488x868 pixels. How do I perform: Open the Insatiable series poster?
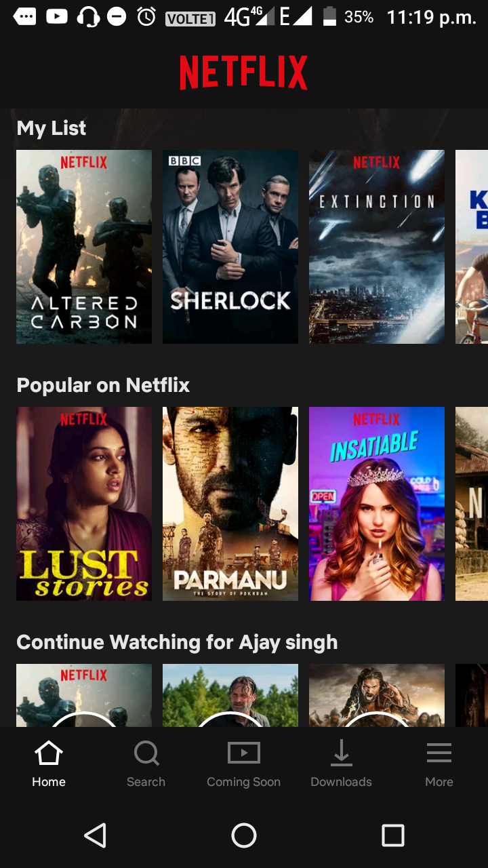pos(377,504)
